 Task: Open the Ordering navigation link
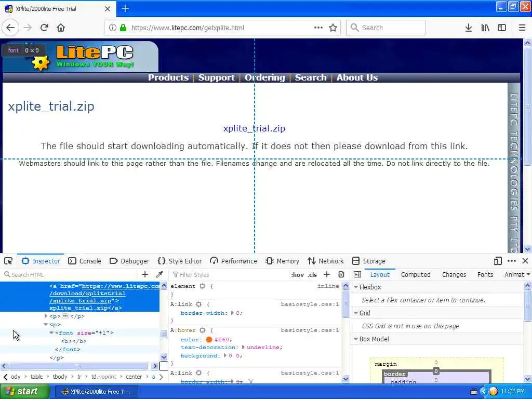[265, 77]
